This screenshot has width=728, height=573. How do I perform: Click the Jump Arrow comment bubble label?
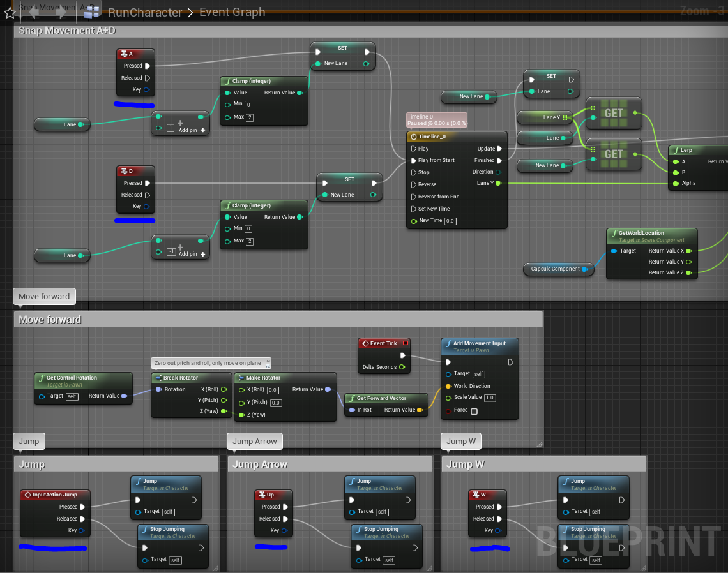point(254,441)
